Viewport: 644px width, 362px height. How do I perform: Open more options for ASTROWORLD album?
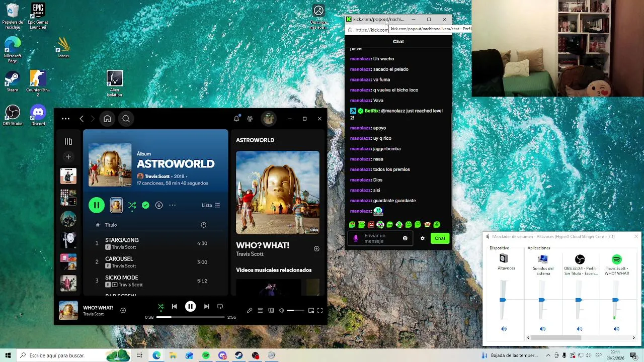coord(173,205)
